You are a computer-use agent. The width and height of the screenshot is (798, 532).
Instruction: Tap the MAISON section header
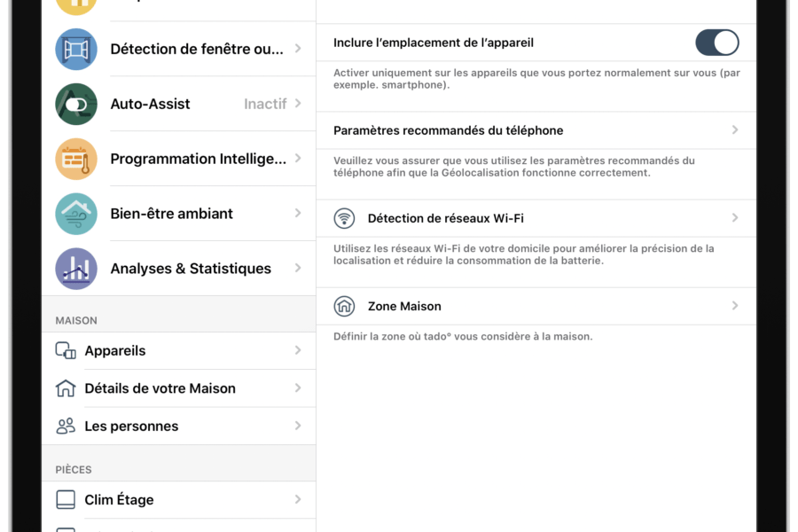pos(76,321)
